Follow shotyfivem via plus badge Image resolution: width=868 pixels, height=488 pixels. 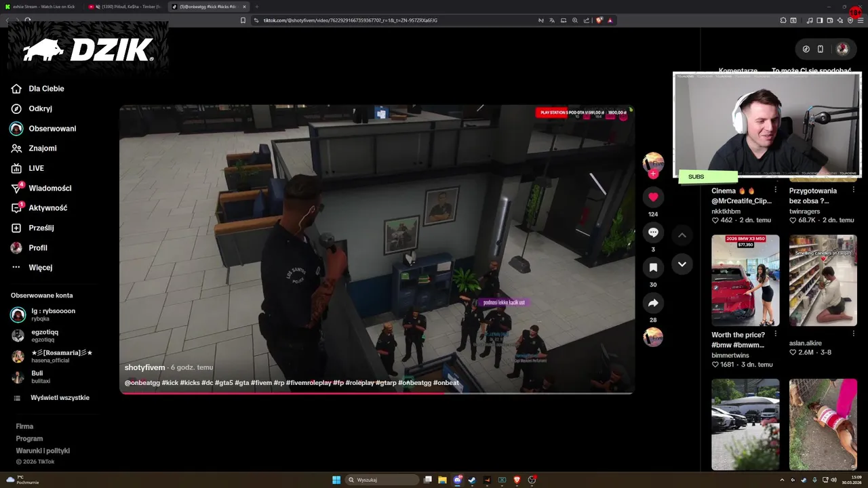[x=653, y=174]
